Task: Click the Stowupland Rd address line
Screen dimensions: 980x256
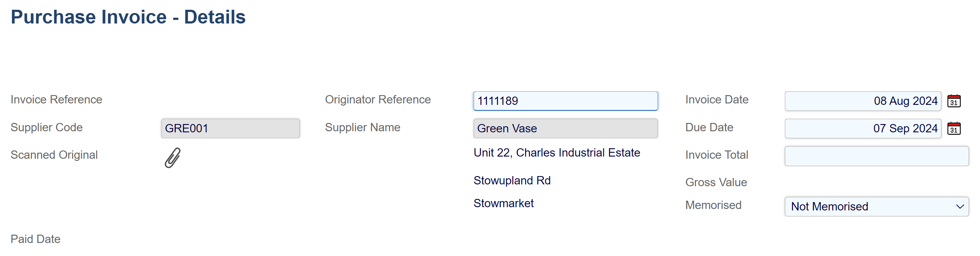Action: [x=512, y=180]
